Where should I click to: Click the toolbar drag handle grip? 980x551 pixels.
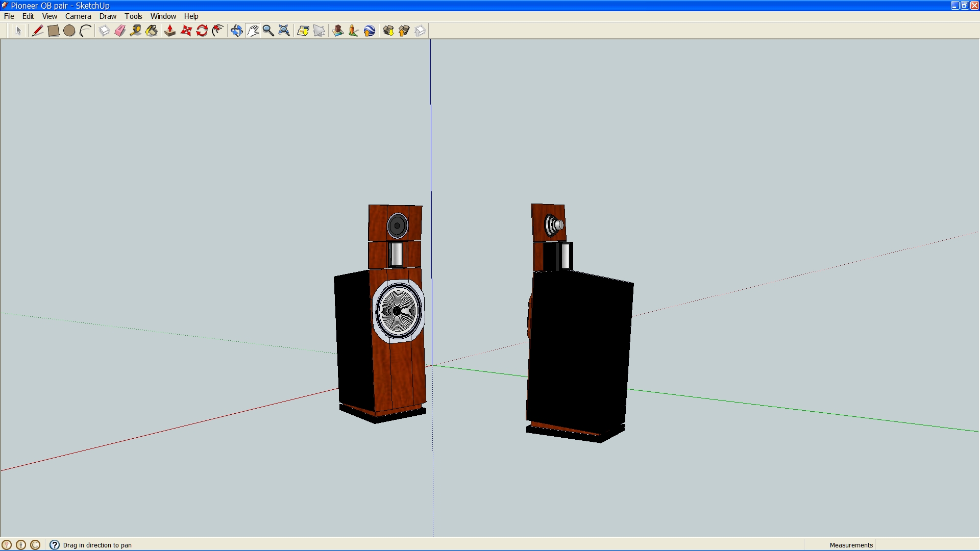[x=10, y=31]
